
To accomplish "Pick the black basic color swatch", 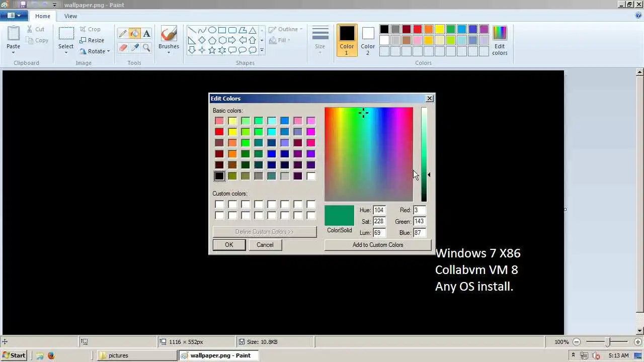I will (x=219, y=176).
